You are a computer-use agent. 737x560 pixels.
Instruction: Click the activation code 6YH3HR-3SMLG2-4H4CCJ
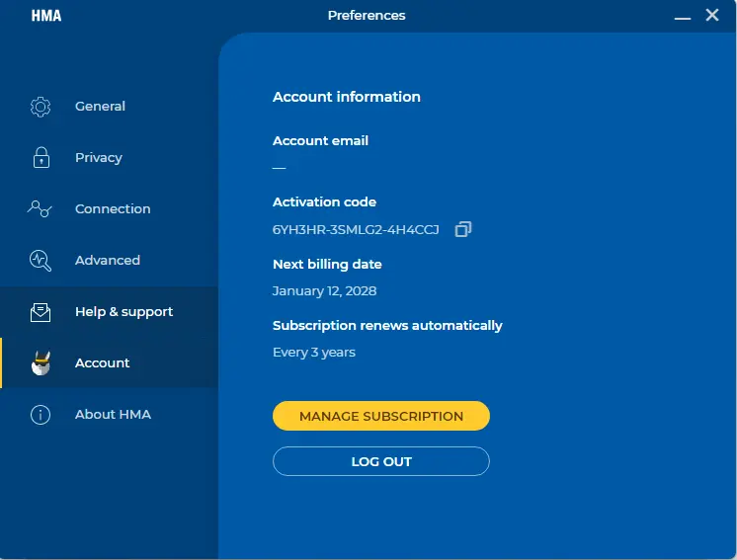tap(356, 230)
